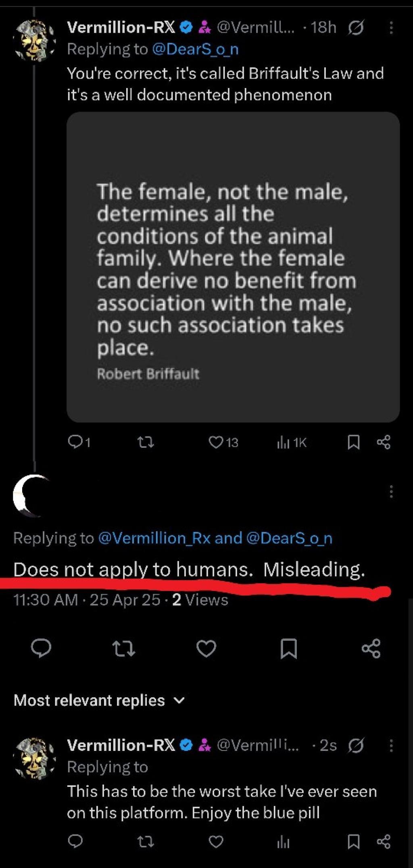The height and width of the screenshot is (868, 413).
Task: Like the 'Does not apply to humans' tweet
Action: [206, 648]
